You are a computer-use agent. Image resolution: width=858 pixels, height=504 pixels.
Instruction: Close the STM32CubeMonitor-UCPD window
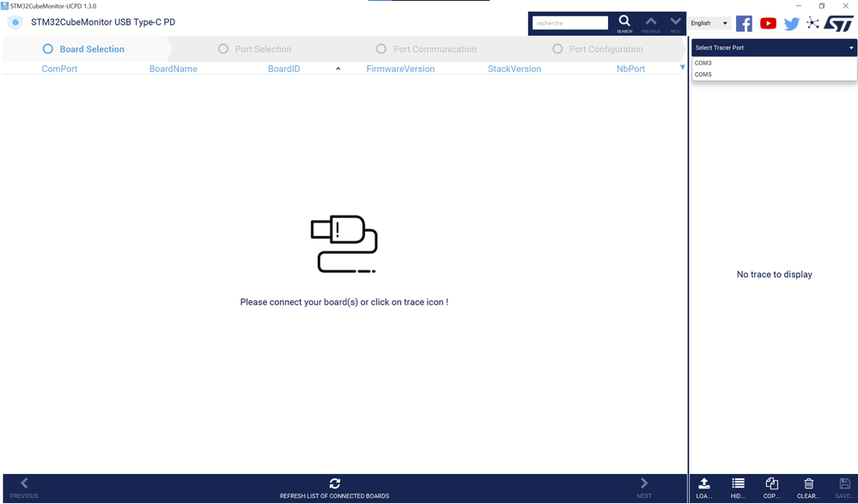(845, 6)
